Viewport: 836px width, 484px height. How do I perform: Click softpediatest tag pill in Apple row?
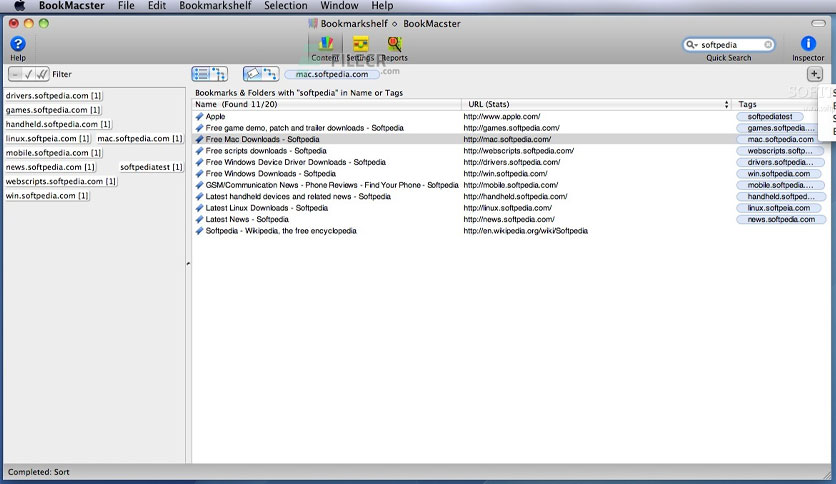(770, 116)
